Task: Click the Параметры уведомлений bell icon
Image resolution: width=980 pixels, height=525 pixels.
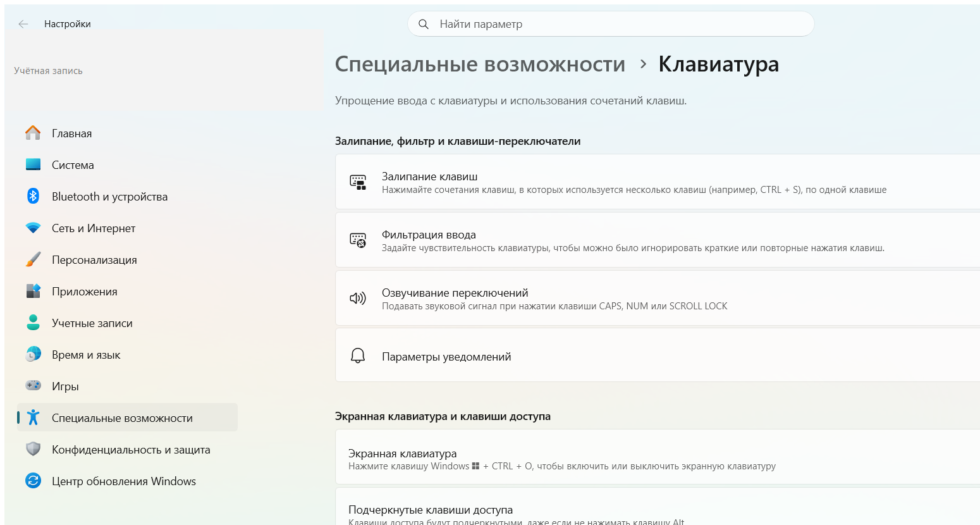Action: click(358, 355)
